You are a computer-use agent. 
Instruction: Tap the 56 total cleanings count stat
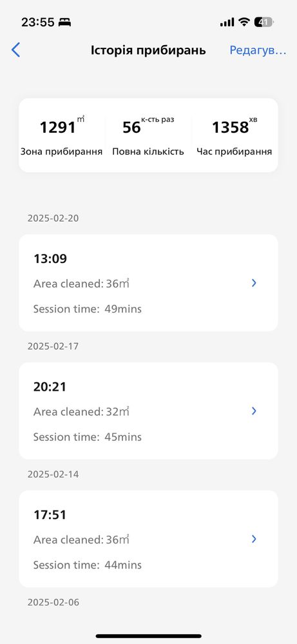coord(148,135)
